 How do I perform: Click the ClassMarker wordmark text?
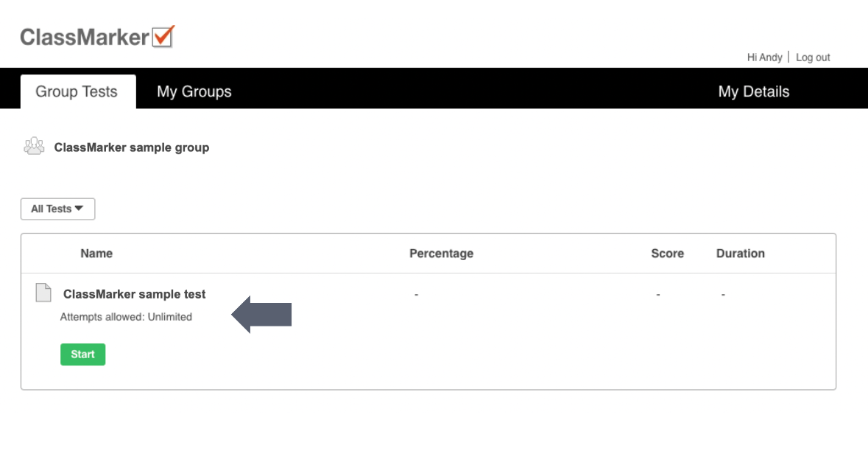coord(85,37)
